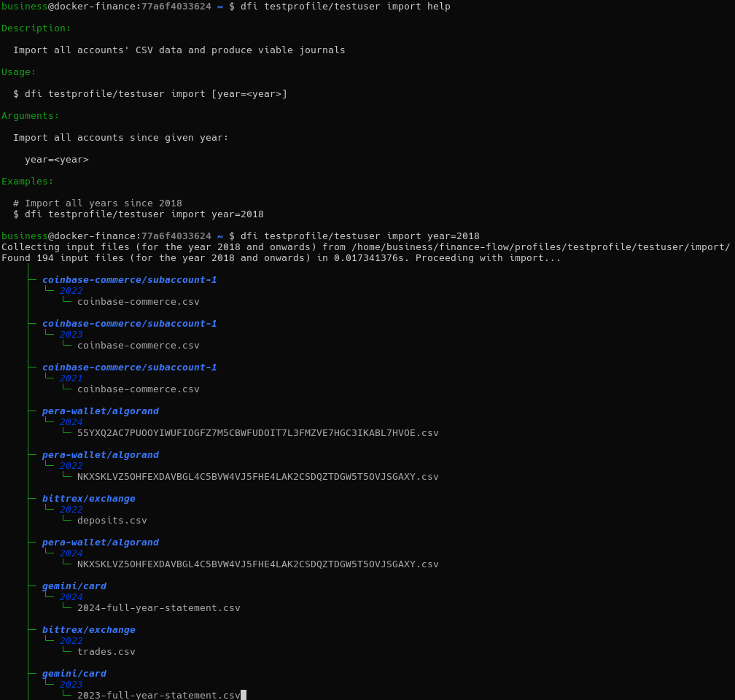Click the gemini/card node containing the 2024 statement

[74, 586]
